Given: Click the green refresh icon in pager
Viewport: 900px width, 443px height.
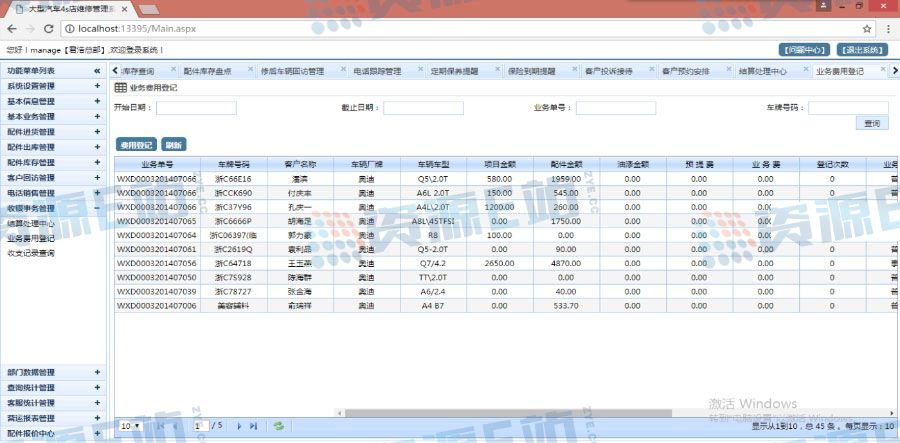Looking at the screenshot, I should pyautogui.click(x=279, y=426).
